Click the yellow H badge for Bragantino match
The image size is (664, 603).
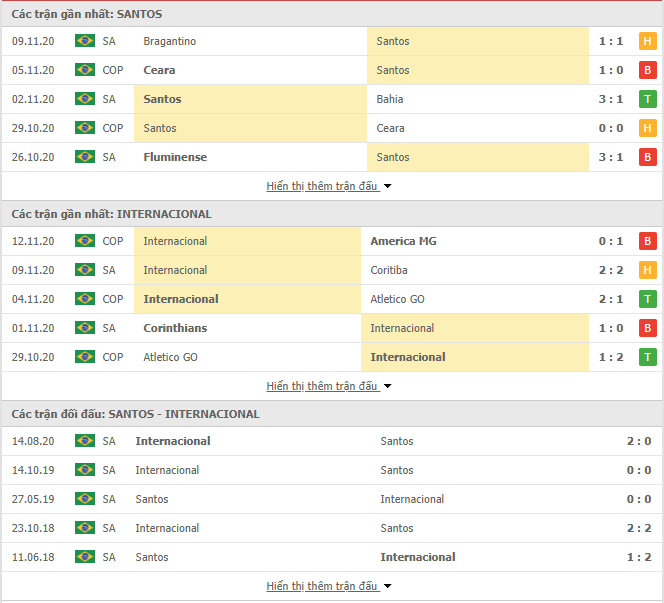pyautogui.click(x=647, y=41)
